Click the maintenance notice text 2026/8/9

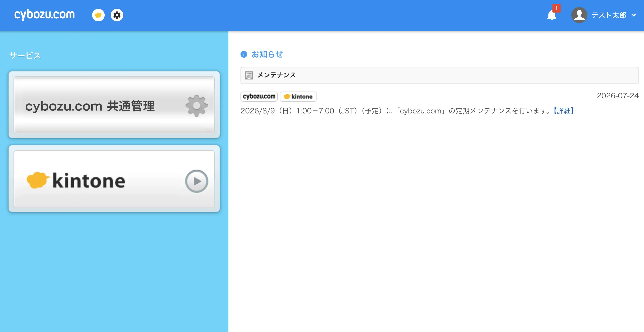(x=396, y=111)
